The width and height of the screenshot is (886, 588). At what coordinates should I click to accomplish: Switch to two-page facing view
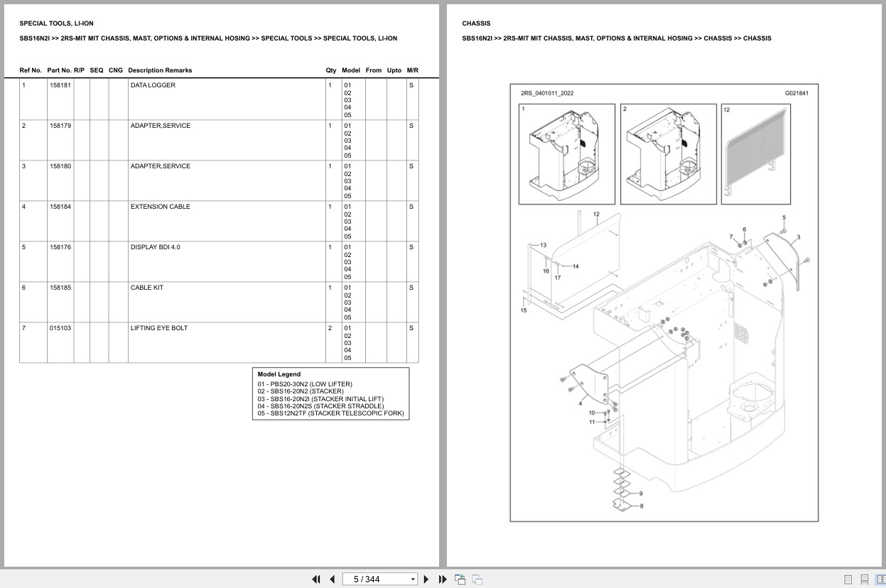(x=880, y=579)
